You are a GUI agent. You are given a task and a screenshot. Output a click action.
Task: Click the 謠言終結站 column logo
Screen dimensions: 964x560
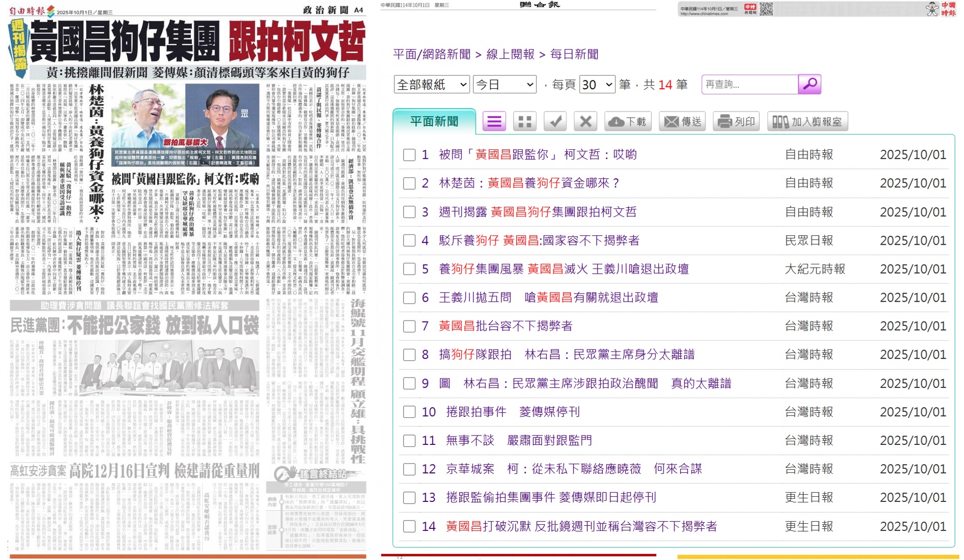[315, 473]
